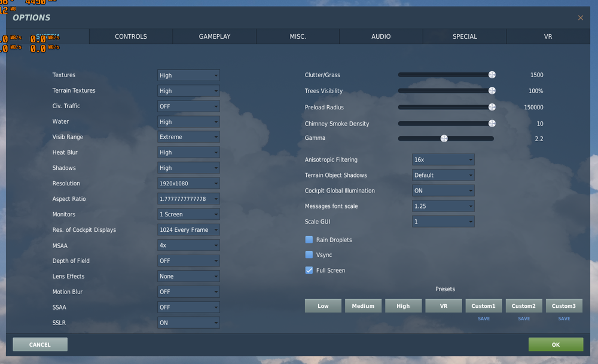This screenshot has height=364, width=598.
Task: Click the Presets label
Action: click(x=445, y=289)
